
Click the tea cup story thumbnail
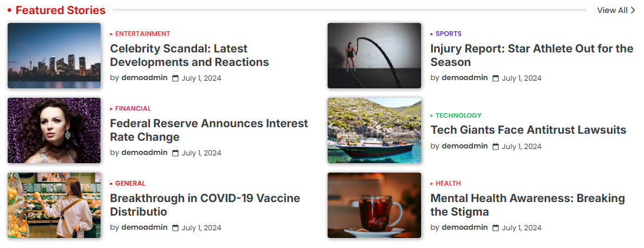(374, 205)
